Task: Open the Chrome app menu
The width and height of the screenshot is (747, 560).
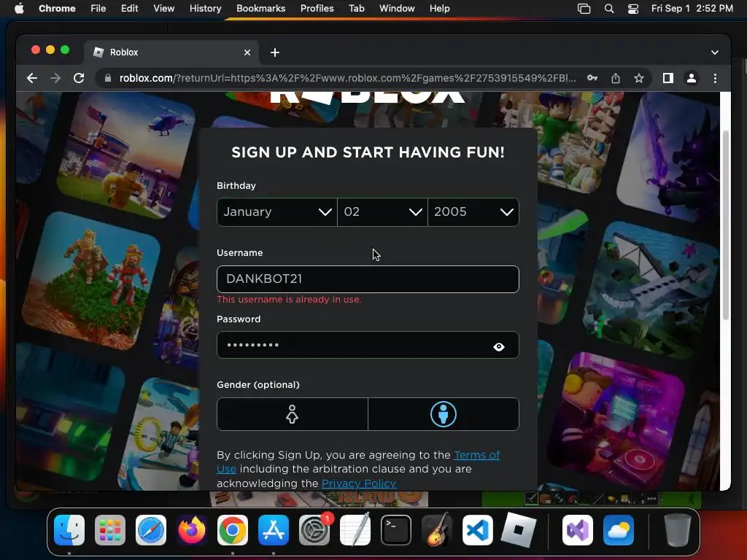Action: pos(57,9)
